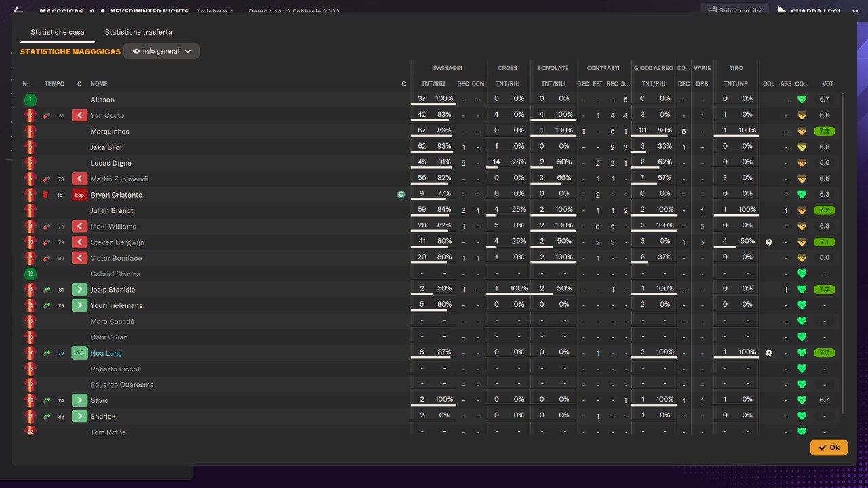Click the green substituted-on arrow box for Youri Tielemans
Image resolution: width=868 pixels, height=488 pixels.
(79, 305)
